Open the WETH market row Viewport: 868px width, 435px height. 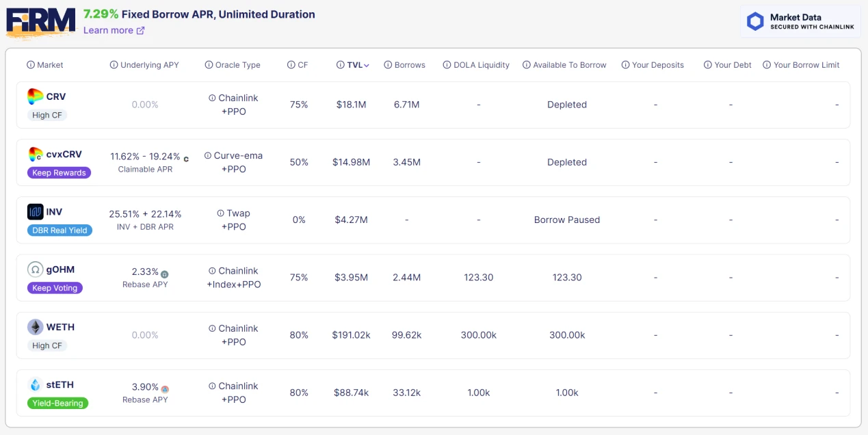(x=433, y=335)
